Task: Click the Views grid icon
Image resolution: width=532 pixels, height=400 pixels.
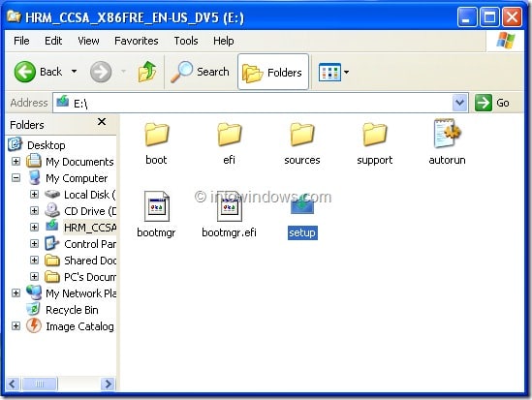Action: [329, 72]
